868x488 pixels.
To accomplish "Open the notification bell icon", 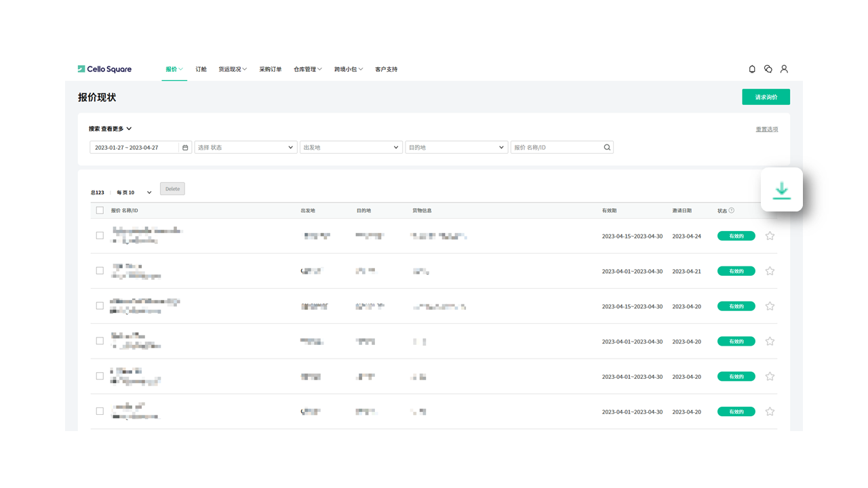I will coord(752,69).
